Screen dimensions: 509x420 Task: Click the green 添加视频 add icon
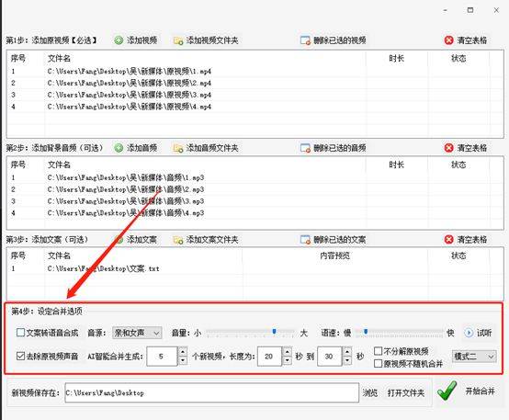[x=119, y=40]
